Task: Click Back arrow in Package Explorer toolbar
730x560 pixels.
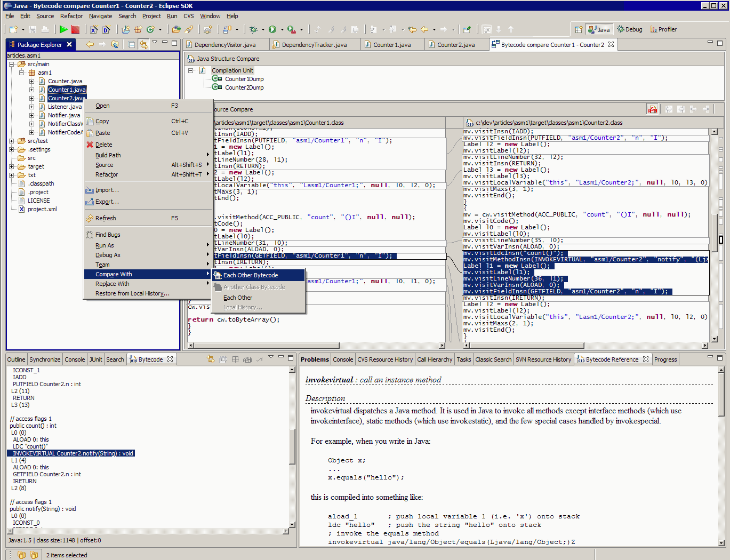Action: tap(90, 45)
